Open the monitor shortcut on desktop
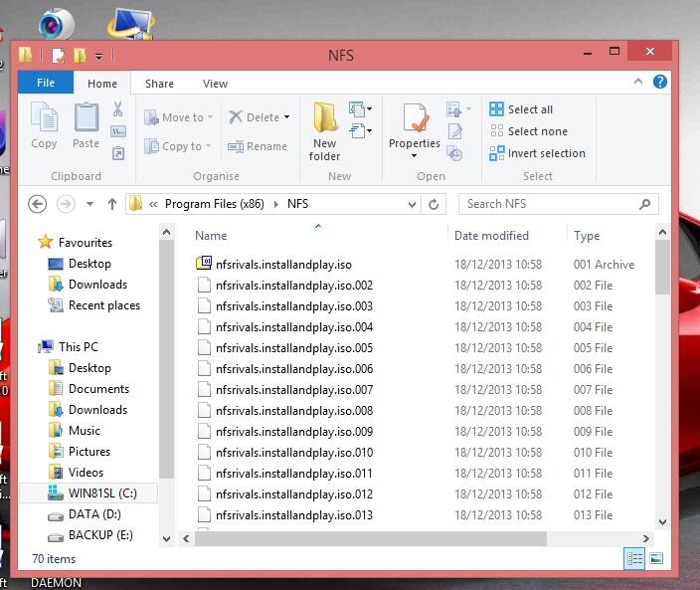Viewport: 700px width, 590px height. coord(131,23)
